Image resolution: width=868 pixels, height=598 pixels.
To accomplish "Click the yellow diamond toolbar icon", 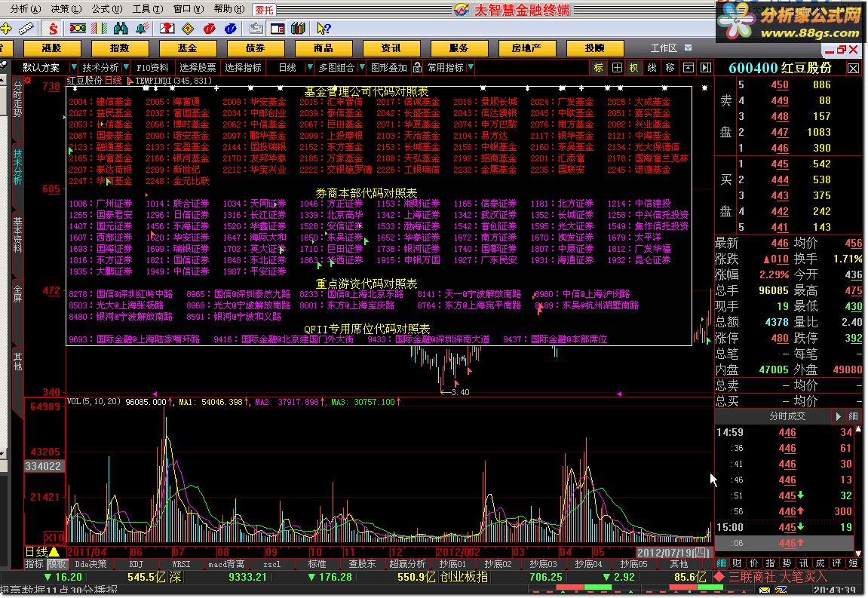I will pyautogui.click(x=189, y=28).
